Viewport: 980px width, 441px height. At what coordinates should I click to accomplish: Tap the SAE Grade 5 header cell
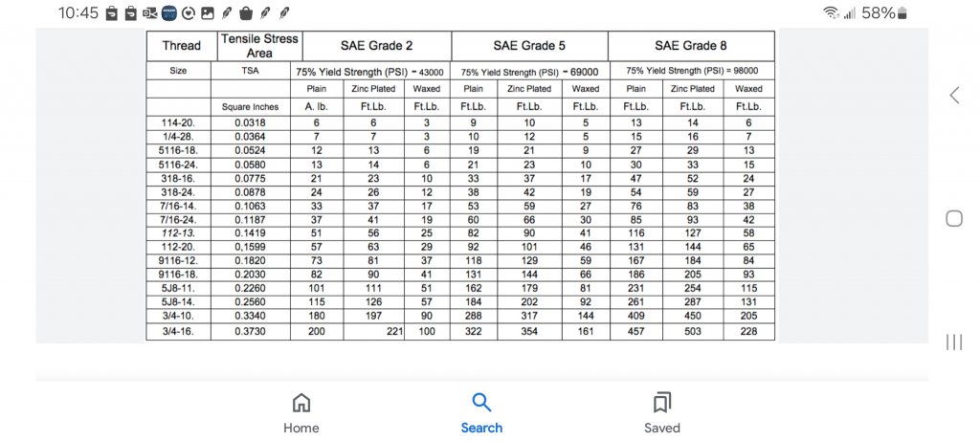point(529,46)
